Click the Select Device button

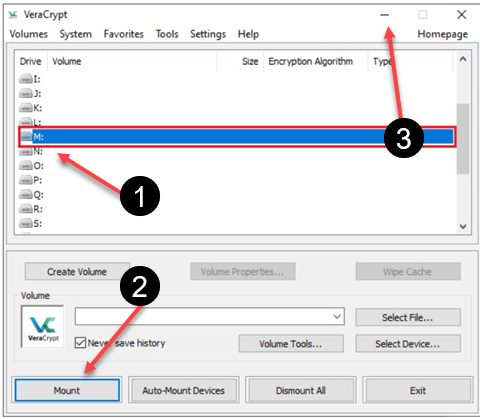point(408,344)
